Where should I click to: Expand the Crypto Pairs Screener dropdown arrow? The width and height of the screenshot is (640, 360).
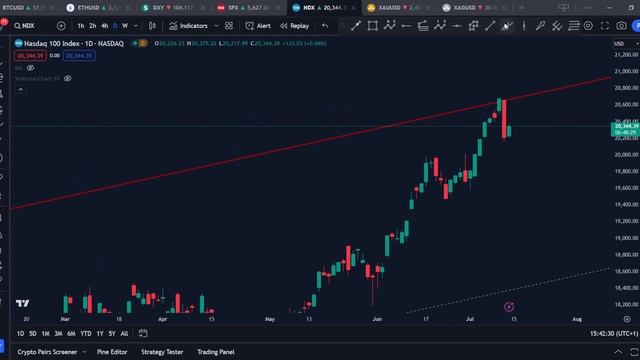click(84, 352)
